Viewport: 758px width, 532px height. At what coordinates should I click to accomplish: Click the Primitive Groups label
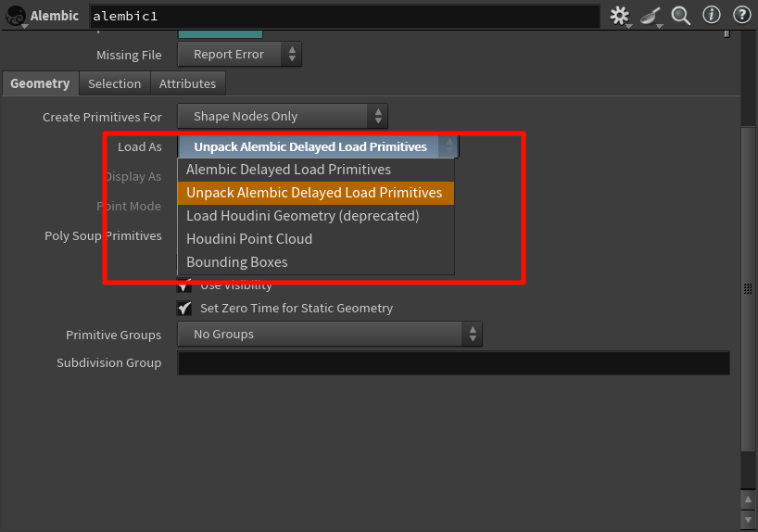pyautogui.click(x=114, y=336)
